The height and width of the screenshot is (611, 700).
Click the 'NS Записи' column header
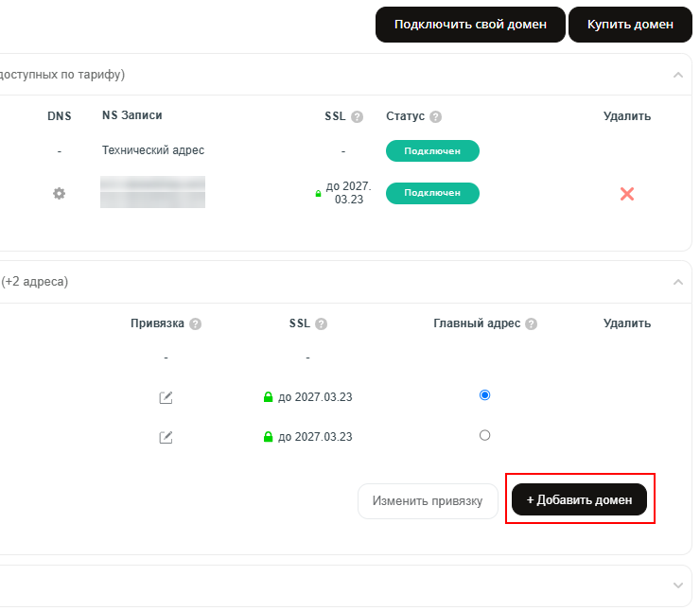[x=132, y=115]
